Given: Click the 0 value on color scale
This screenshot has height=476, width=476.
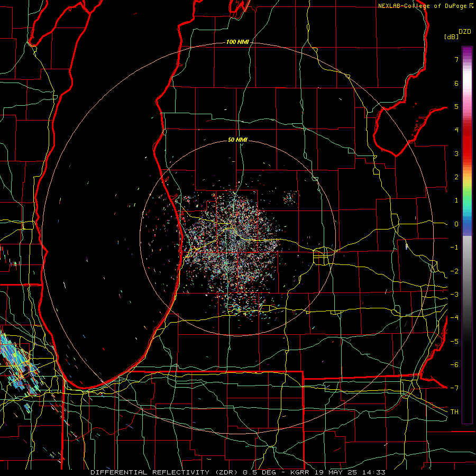Looking at the screenshot, I should pyautogui.click(x=456, y=224).
